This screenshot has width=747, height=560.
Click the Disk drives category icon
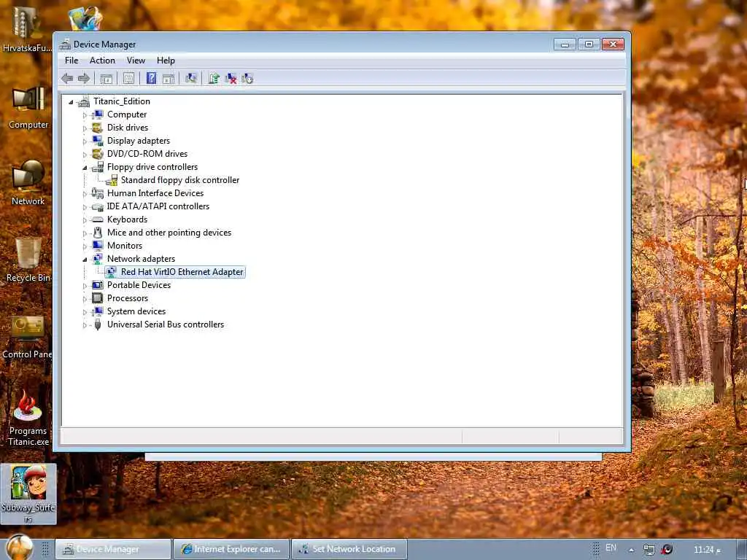(98, 128)
